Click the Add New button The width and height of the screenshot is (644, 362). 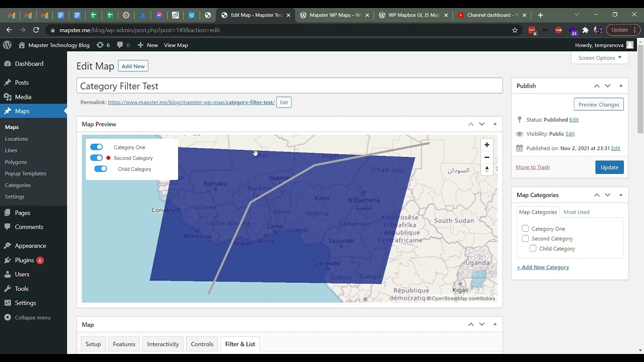pos(133,66)
